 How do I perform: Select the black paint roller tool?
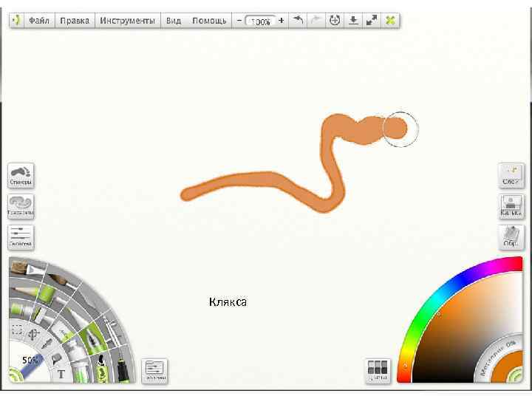coord(123,368)
